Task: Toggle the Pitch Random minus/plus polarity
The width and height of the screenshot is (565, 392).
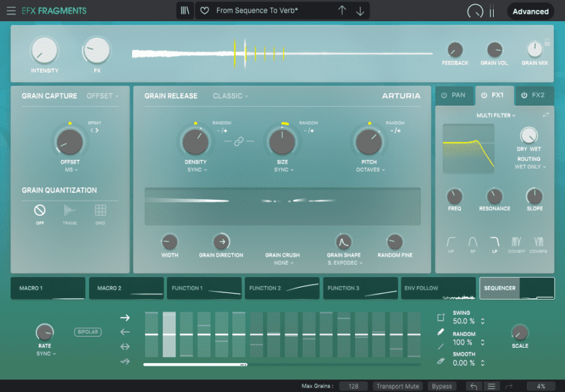Action: click(395, 131)
